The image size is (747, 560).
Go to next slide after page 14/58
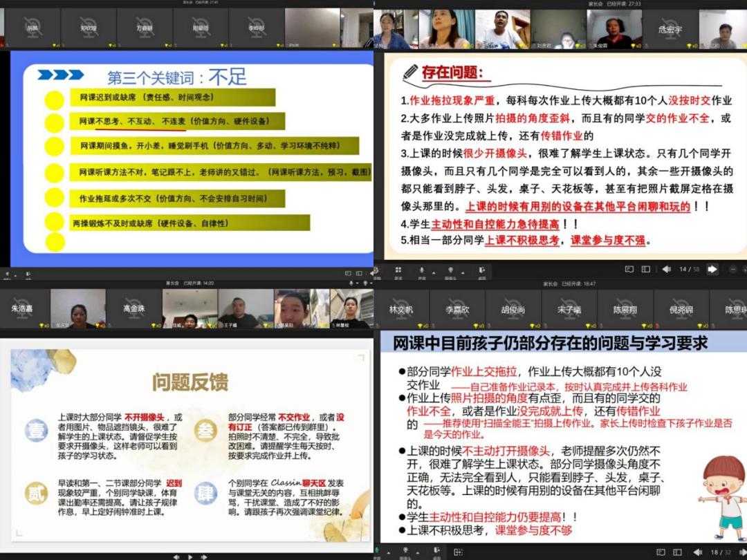click(712, 269)
